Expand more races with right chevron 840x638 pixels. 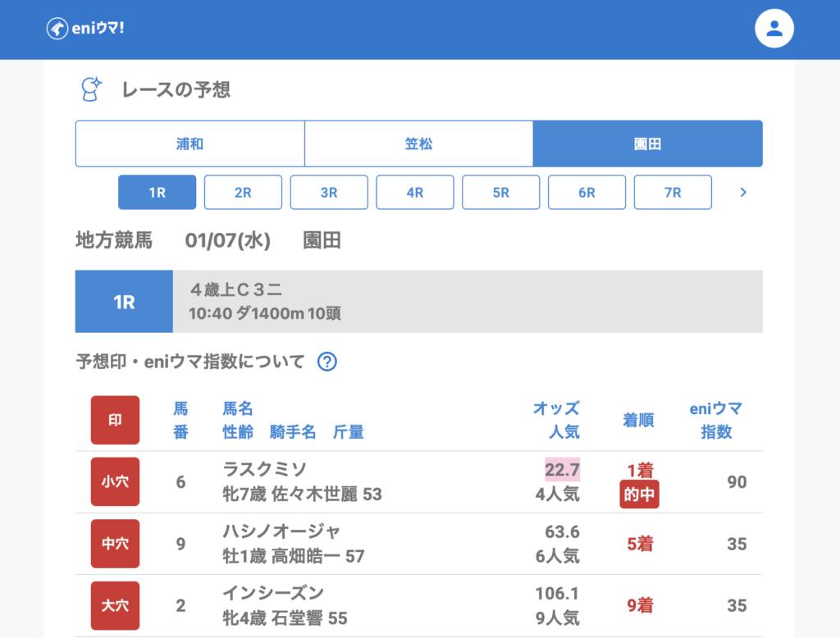[743, 193]
